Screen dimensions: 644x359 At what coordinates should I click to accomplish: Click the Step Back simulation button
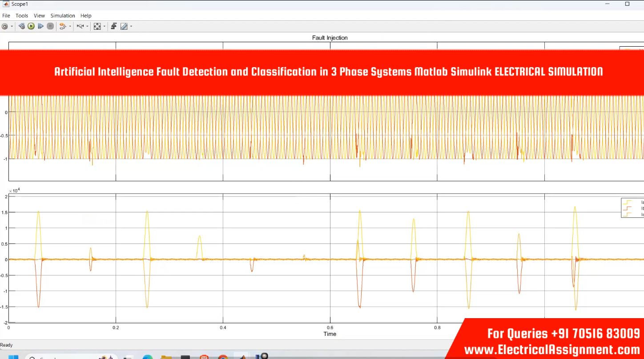pyautogui.click(x=21, y=26)
